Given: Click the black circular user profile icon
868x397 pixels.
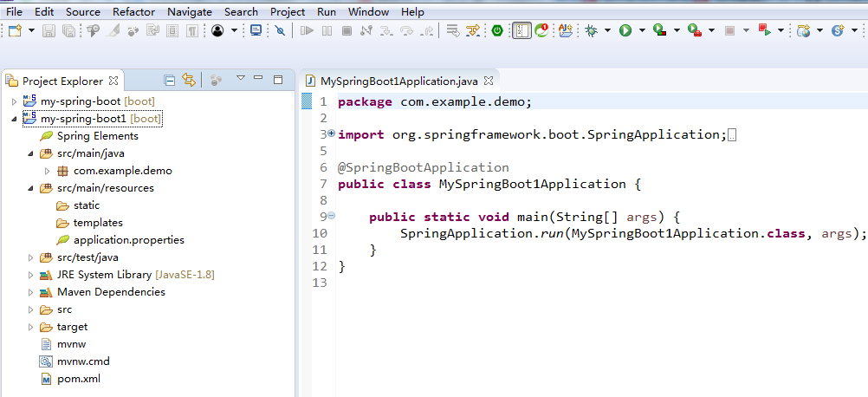Looking at the screenshot, I should click(x=217, y=31).
